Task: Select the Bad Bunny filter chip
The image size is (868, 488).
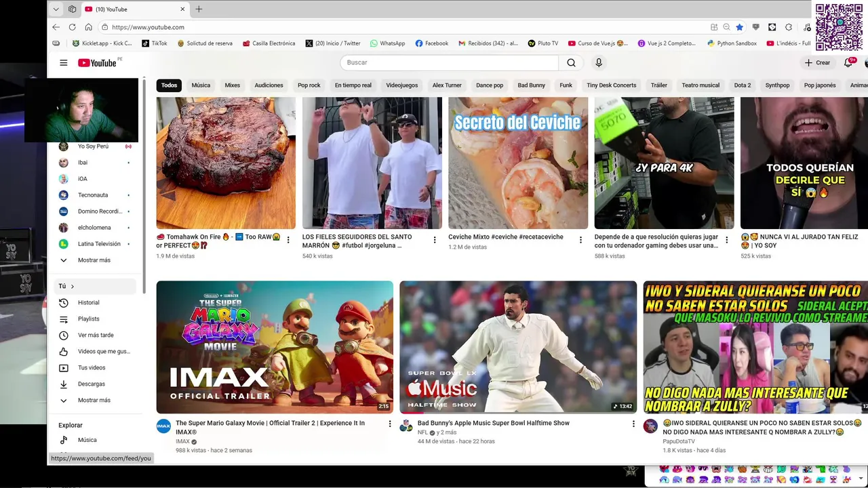Action: point(531,85)
